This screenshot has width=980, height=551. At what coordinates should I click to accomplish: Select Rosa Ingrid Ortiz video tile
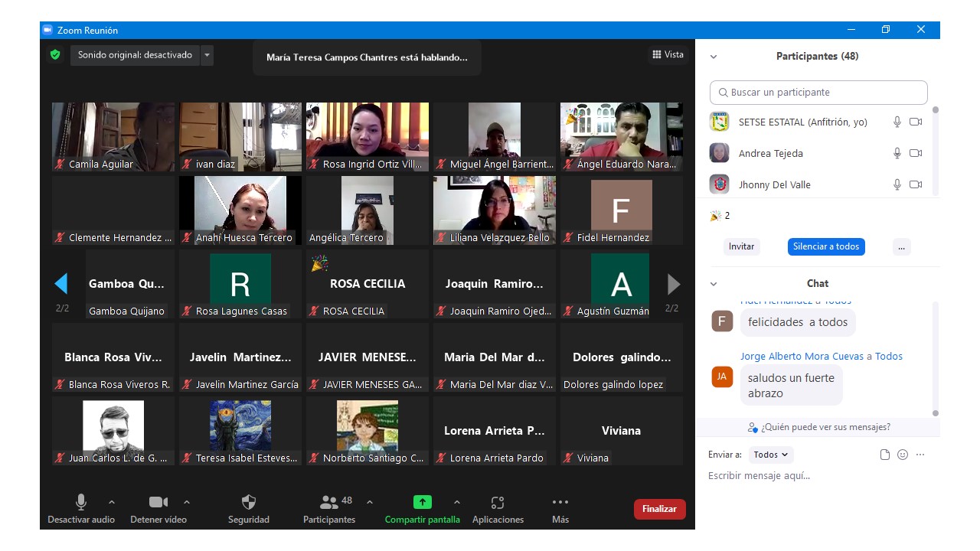(367, 137)
